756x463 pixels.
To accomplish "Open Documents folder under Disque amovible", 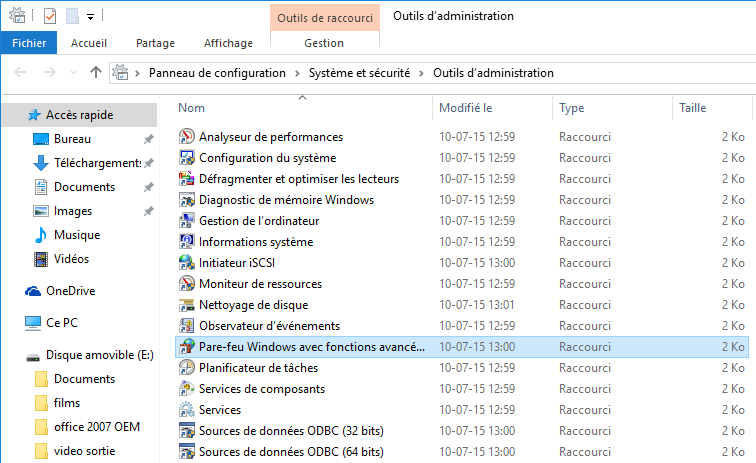I will pyautogui.click(x=84, y=379).
